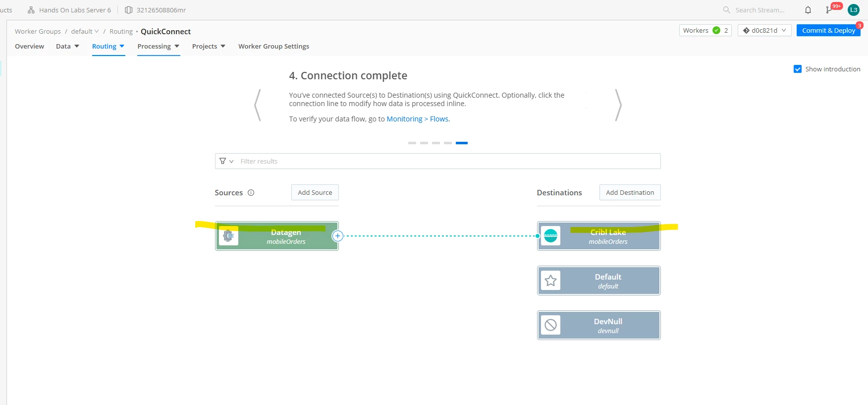Select the DevNull destination tile
This screenshot has width=868, height=405.
pos(599,325)
